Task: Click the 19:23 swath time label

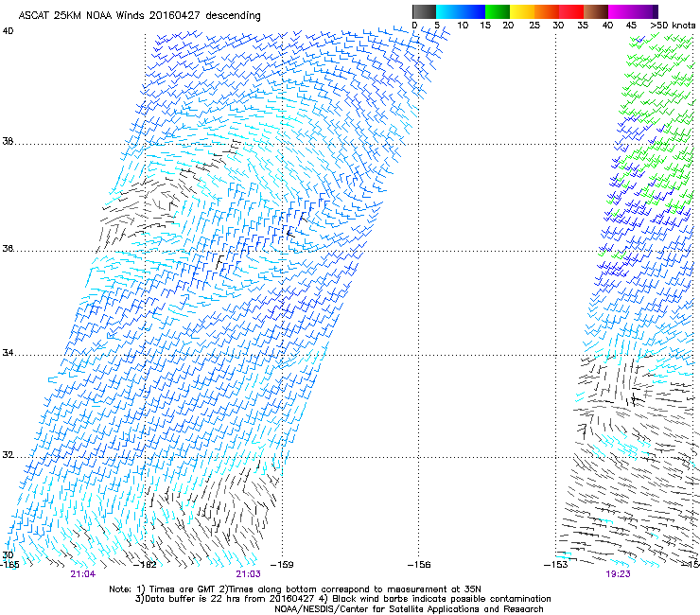Action: pos(619,574)
